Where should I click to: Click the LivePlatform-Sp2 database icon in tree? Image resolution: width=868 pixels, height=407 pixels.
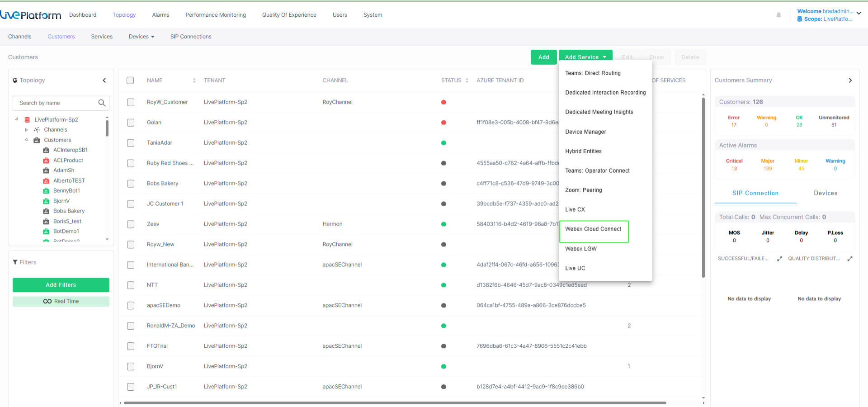[27, 120]
